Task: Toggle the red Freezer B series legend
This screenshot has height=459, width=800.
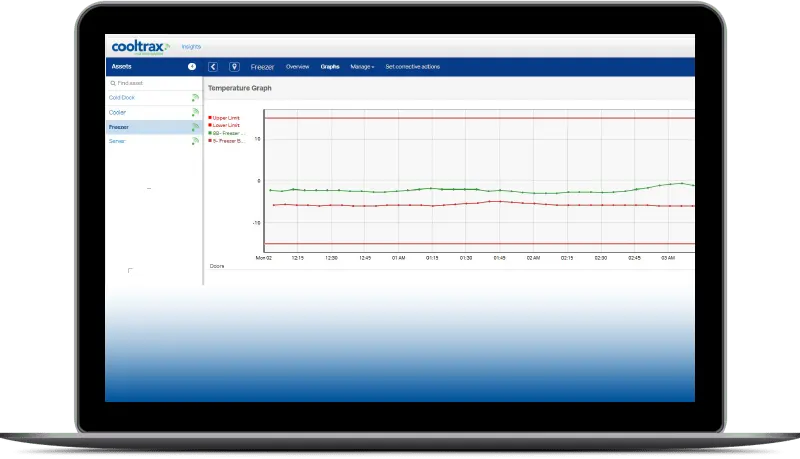Action: [x=227, y=141]
